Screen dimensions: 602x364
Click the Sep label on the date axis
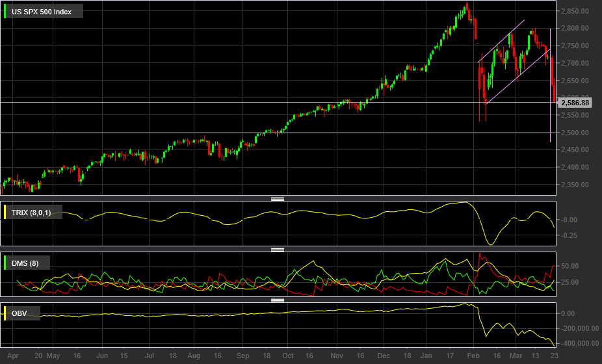pos(242,356)
